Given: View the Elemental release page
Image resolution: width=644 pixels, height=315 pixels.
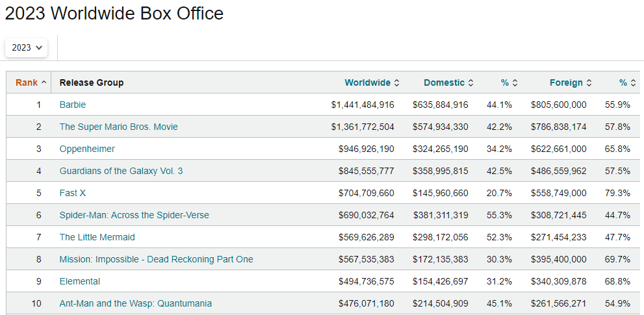Looking at the screenshot, I should tap(79, 281).
